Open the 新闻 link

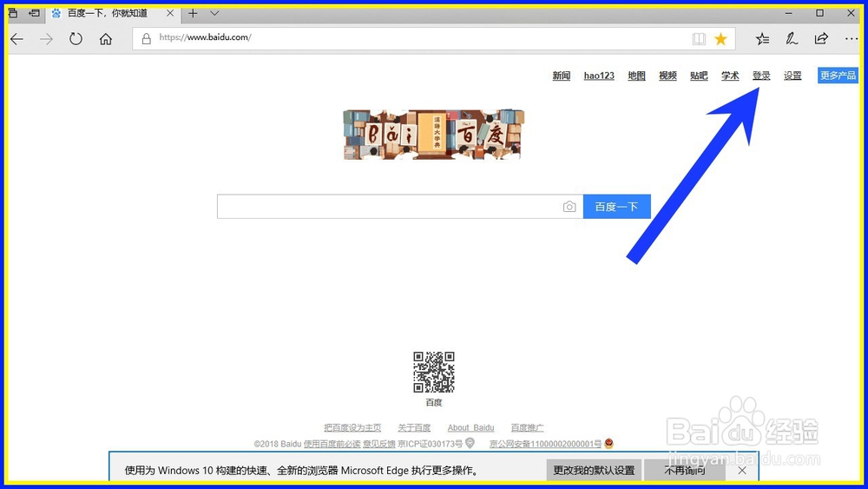(562, 76)
